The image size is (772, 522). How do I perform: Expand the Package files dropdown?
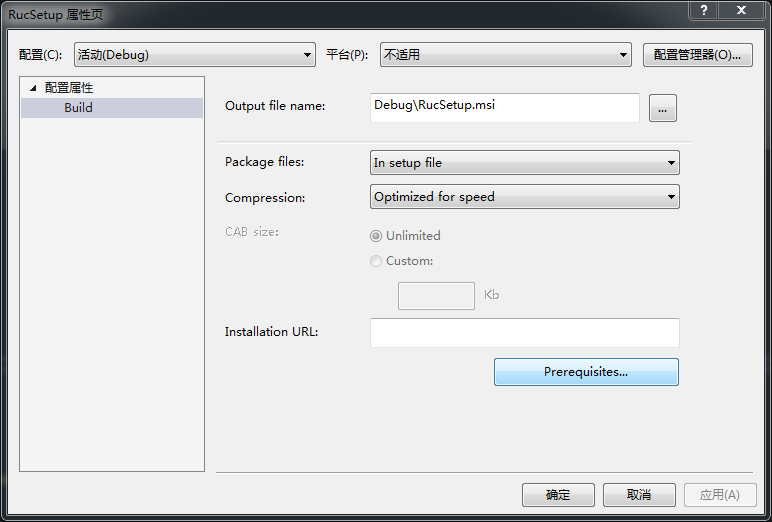tap(524, 163)
